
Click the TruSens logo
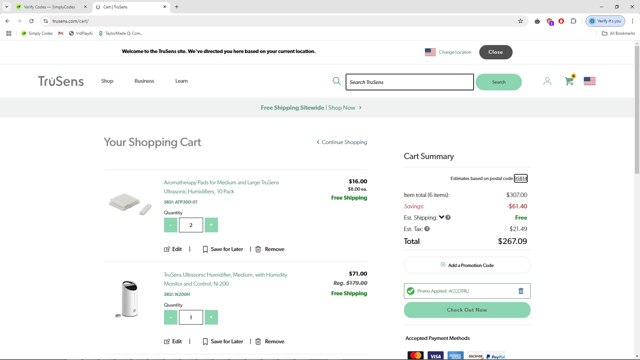[61, 81]
